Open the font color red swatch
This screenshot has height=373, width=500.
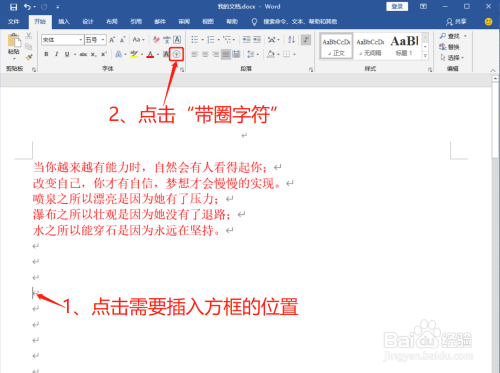point(150,54)
